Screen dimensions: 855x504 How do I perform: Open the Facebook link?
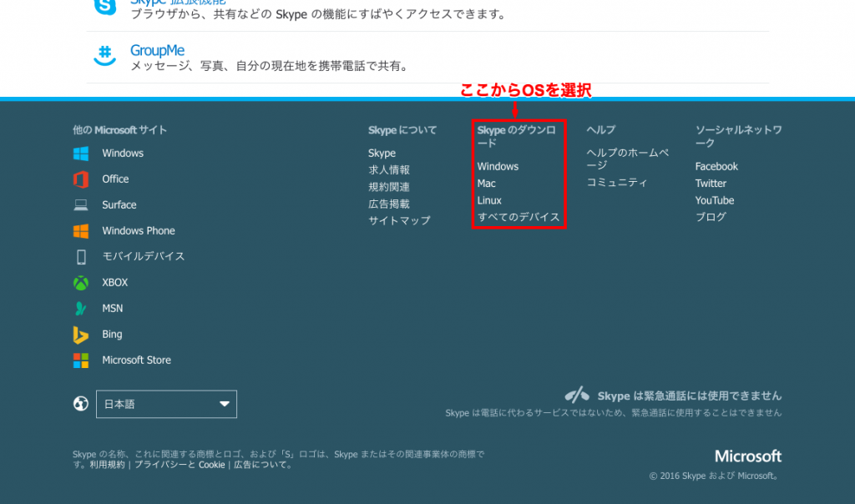coord(716,166)
